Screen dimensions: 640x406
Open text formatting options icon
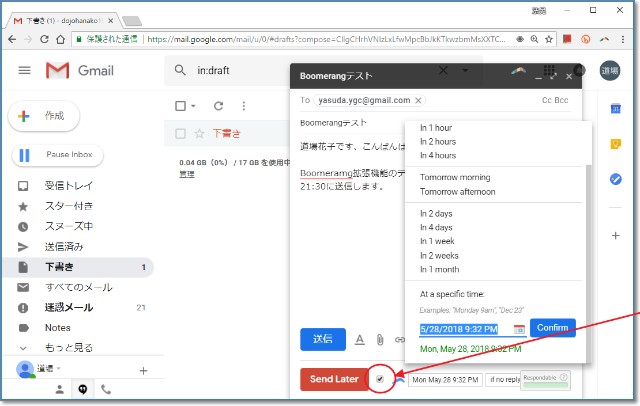pos(360,339)
